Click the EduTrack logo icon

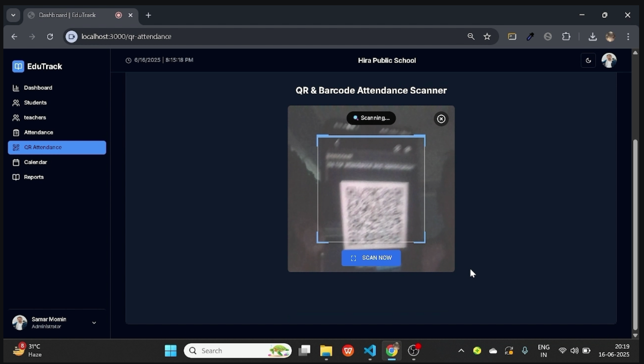[x=18, y=66]
